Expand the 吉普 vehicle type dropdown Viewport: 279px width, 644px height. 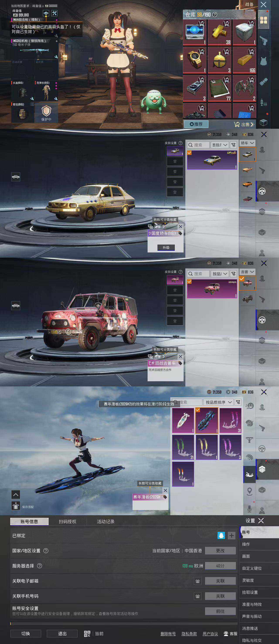point(247,272)
